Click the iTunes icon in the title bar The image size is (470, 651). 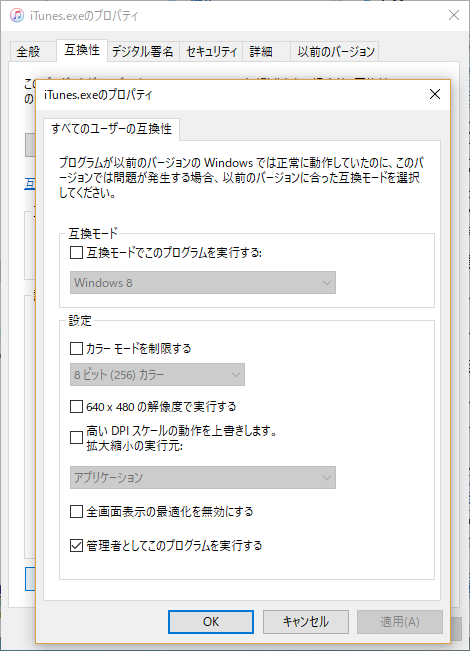[x=17, y=15]
